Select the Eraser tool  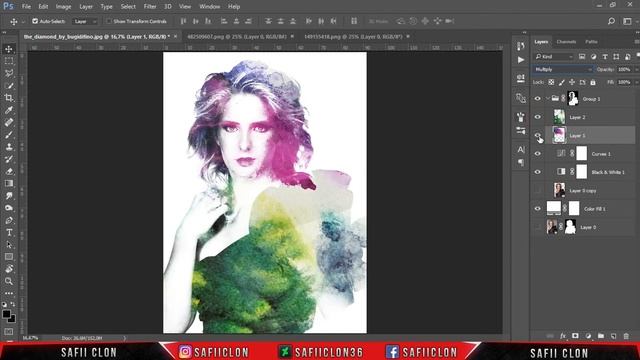click(x=9, y=171)
